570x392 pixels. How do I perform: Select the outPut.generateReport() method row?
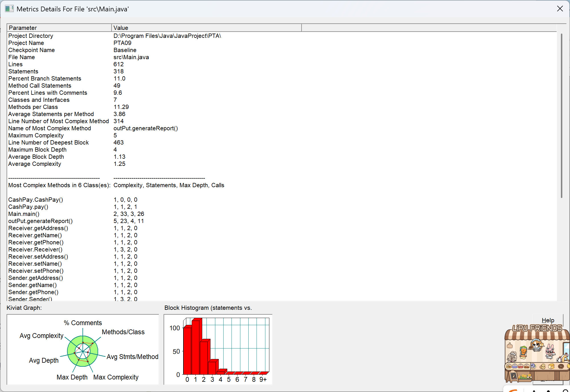pos(40,221)
